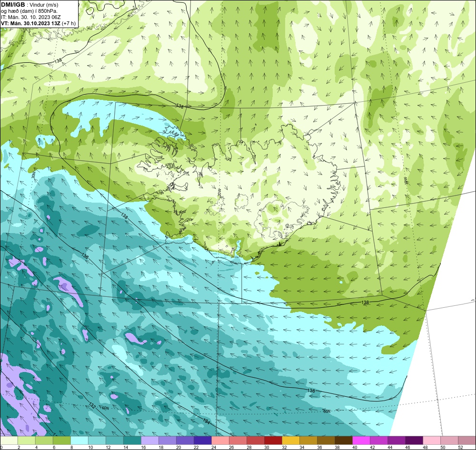
Task: Click the "134" contour label
Action: [x=207, y=421]
